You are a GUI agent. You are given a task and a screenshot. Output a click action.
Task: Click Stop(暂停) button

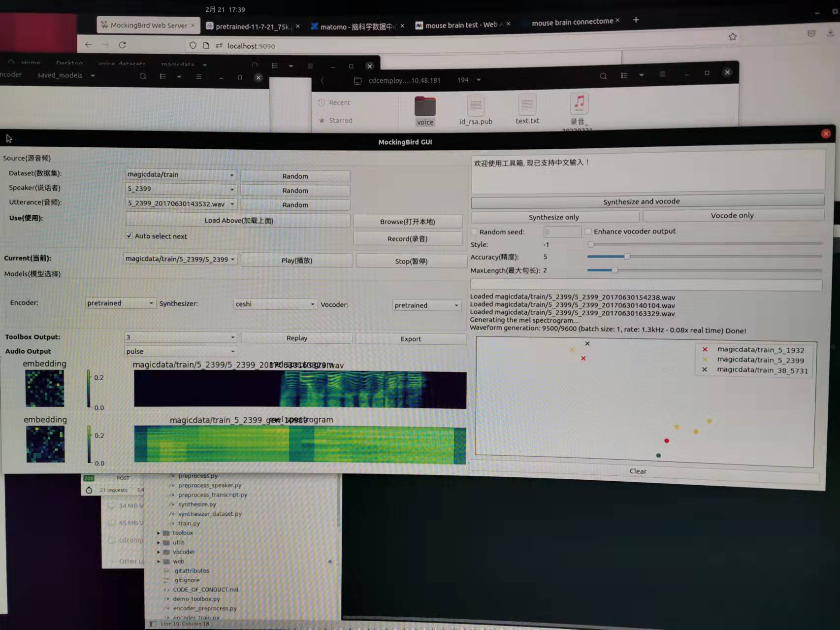[x=411, y=261]
